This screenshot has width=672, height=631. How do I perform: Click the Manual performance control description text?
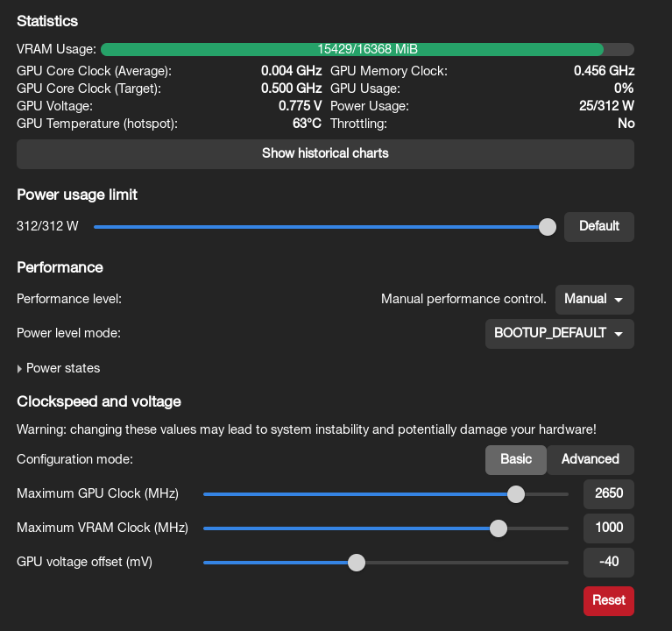463,299
